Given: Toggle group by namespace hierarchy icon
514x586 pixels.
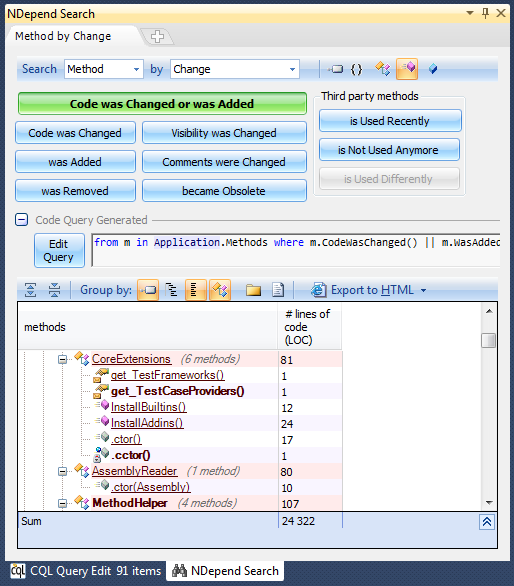Looking at the screenshot, I should [172, 290].
